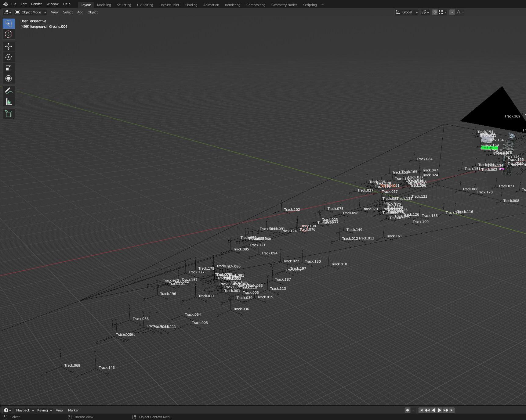Play the animation forward

tap(439, 410)
